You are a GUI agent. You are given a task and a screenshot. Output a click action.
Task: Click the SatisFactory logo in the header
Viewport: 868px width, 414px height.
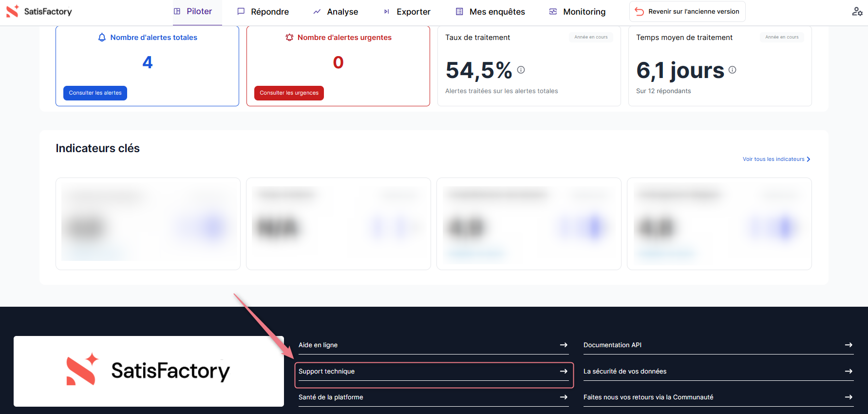(39, 11)
